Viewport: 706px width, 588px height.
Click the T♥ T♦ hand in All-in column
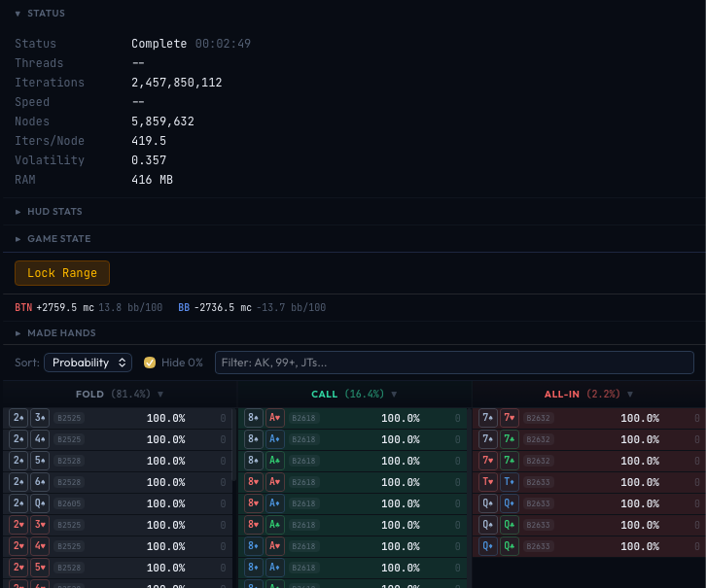click(499, 482)
